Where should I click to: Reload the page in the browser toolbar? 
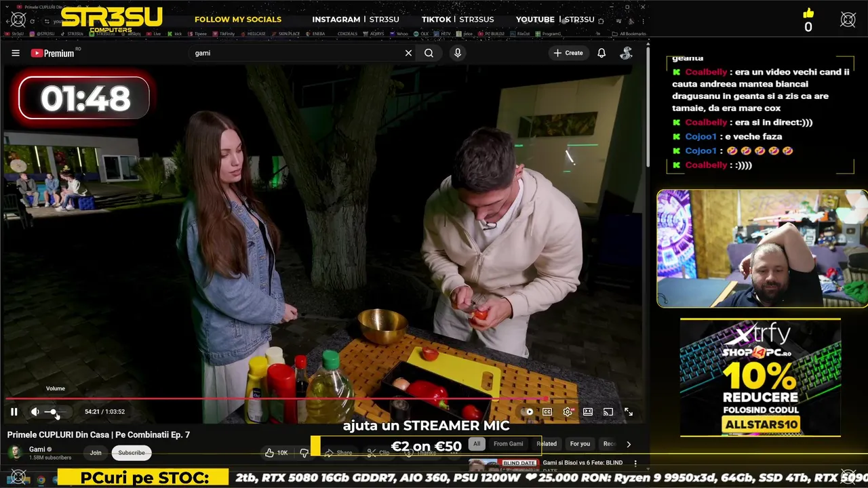click(32, 21)
